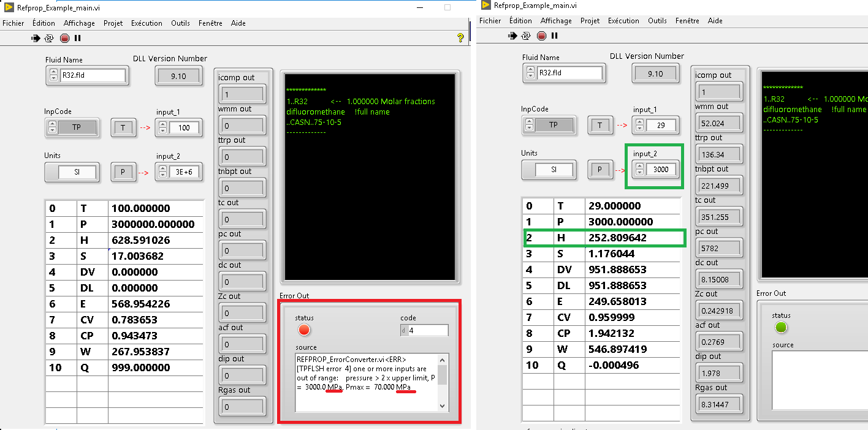
Task: Click the Run Continuously icon
Action: coord(49,38)
